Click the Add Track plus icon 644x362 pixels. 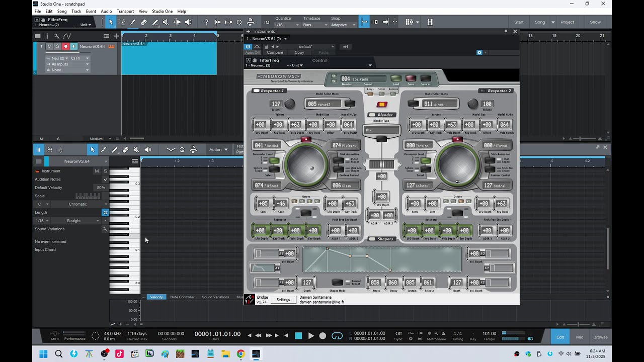coord(116,36)
